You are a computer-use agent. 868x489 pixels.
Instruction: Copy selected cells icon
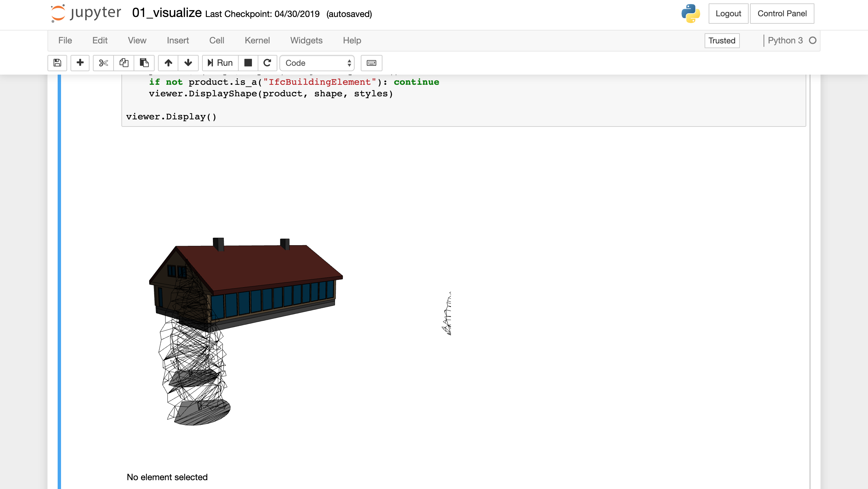[124, 63]
